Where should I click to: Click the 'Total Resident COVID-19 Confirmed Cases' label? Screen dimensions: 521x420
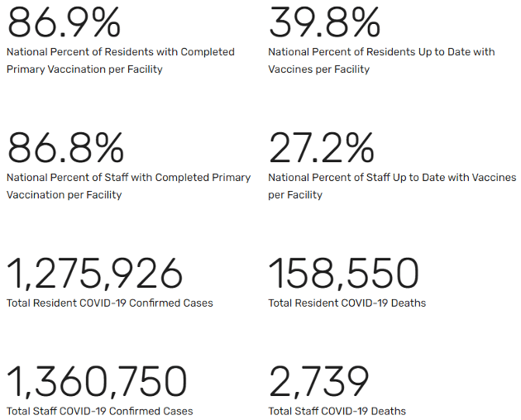(110, 303)
